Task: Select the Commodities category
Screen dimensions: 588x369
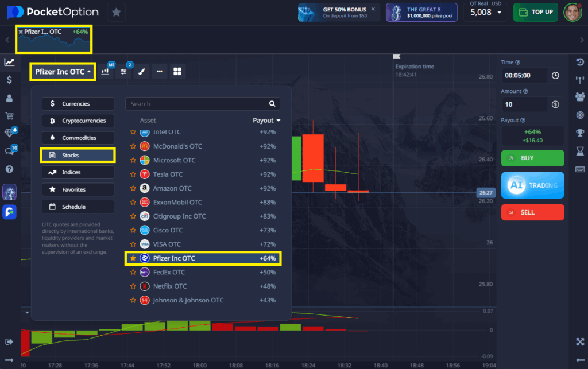Action: (78, 138)
